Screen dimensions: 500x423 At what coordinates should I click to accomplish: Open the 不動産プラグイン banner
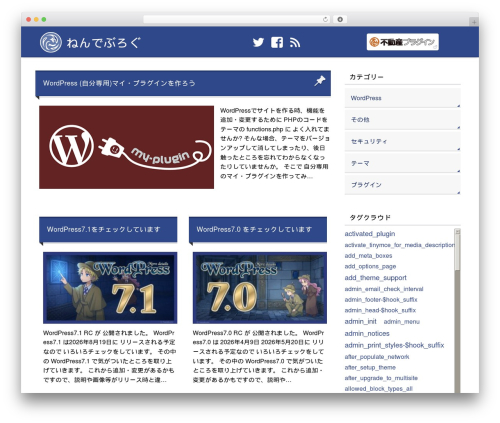pyautogui.click(x=402, y=42)
